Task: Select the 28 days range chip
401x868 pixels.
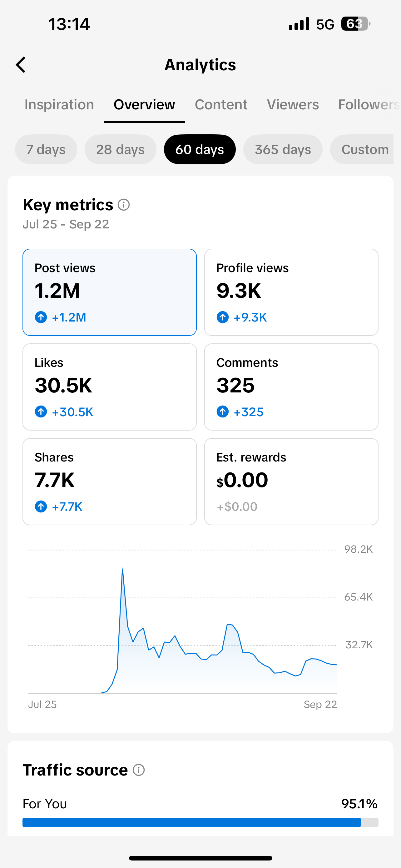Action: (121, 149)
